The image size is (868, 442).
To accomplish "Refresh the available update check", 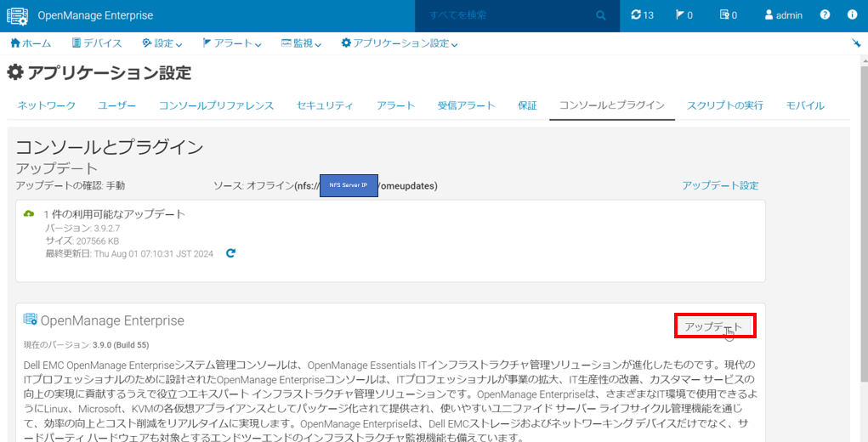I will pyautogui.click(x=231, y=253).
